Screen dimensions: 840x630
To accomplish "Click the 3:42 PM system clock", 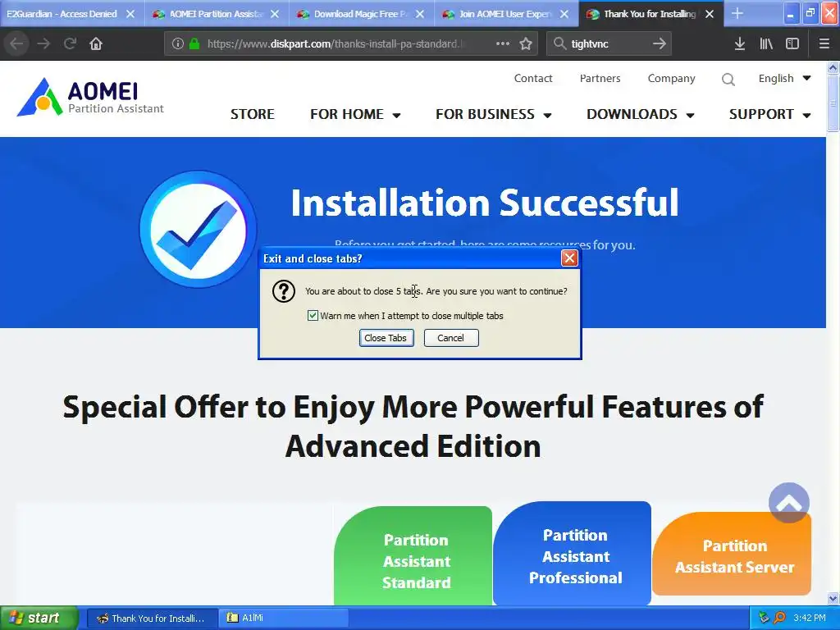I will tap(810, 618).
